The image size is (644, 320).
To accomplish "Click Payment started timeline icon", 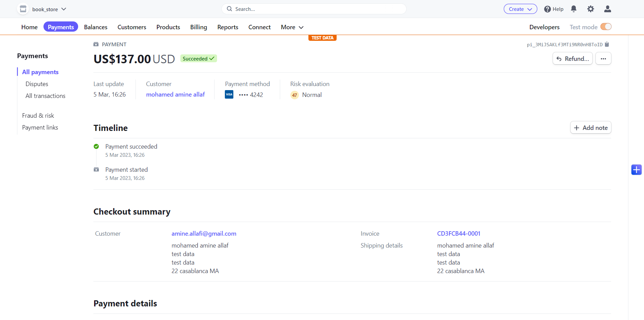I will (x=96, y=169).
